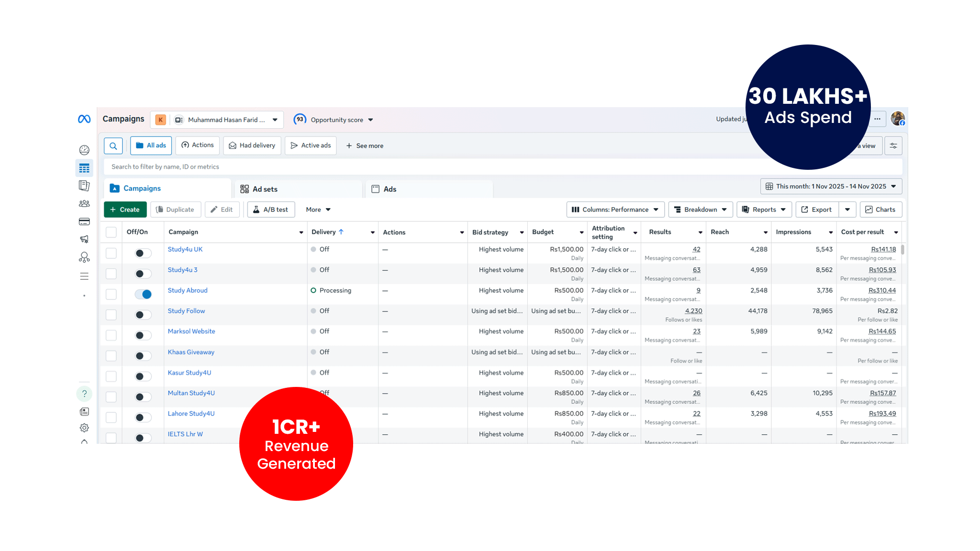Viewport: 980px width, 551px height.
Task: Open Billing from the credit card icon
Action: tap(84, 221)
